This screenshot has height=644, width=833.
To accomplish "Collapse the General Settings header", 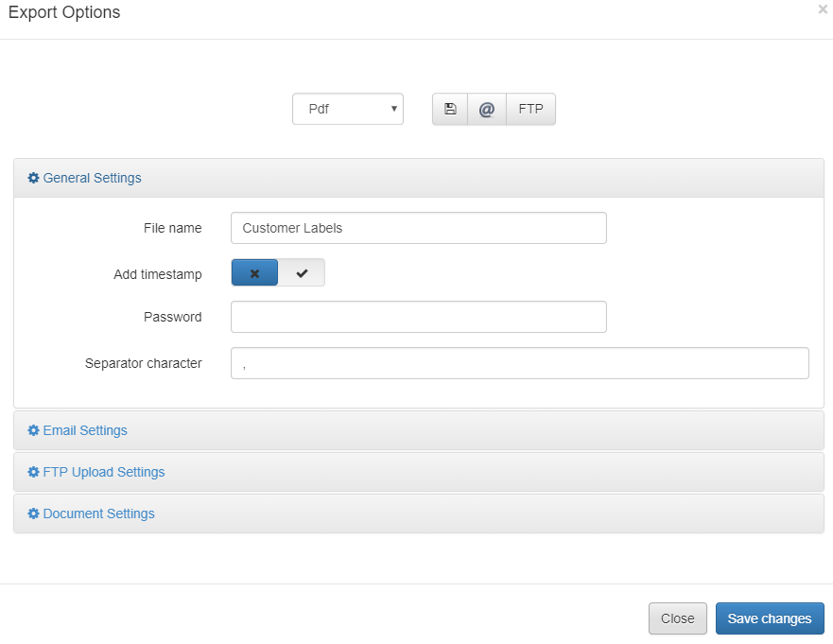I will (92, 178).
